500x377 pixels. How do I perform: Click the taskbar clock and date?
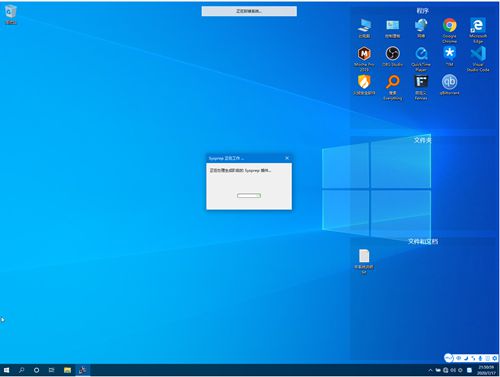[487, 370]
